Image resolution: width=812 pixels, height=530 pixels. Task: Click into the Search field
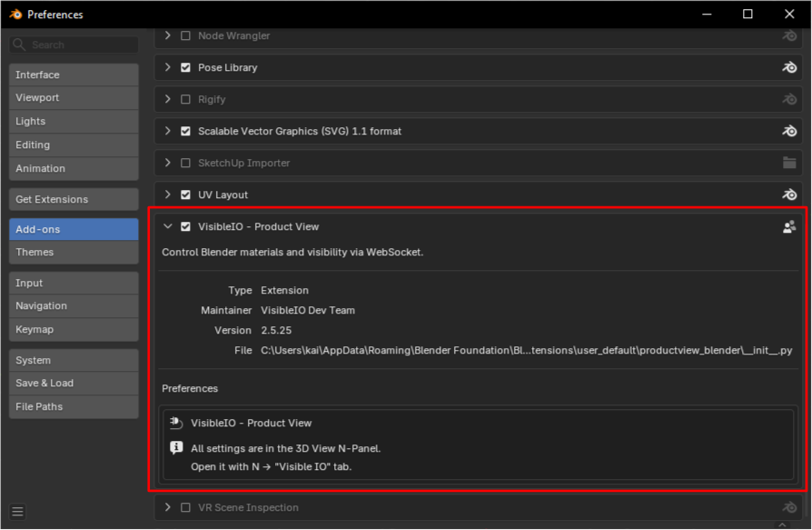click(x=74, y=45)
